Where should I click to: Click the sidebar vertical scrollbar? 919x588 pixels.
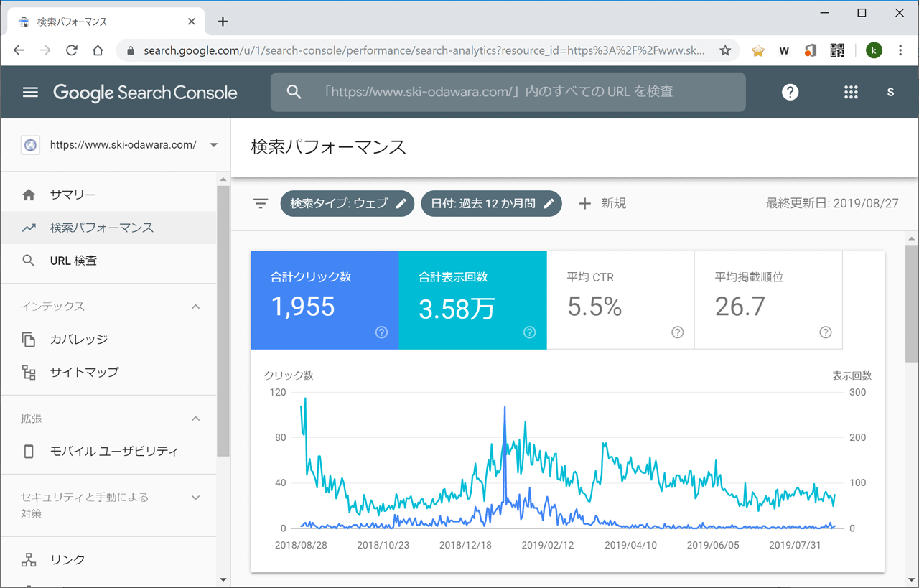click(223, 321)
